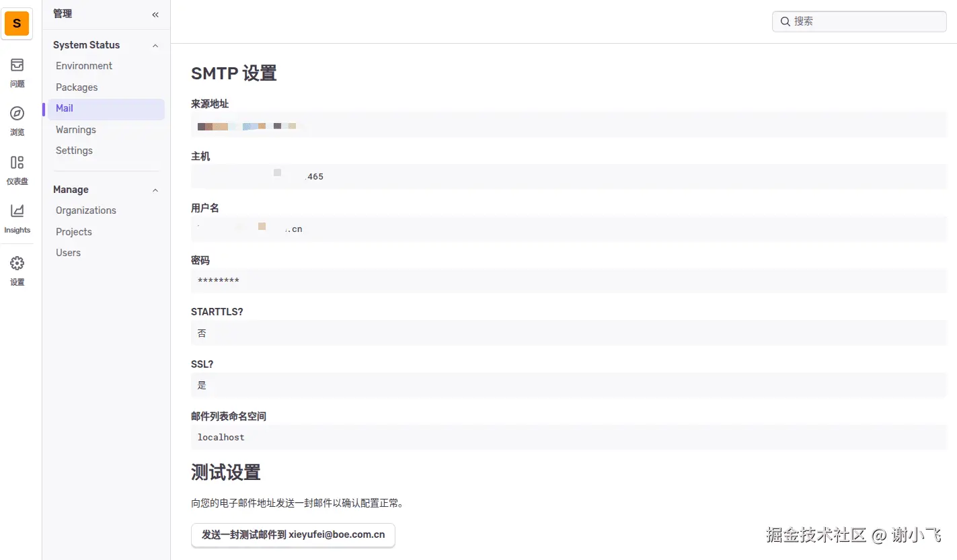
Task: Click the Insights chart icon
Action: (17, 214)
